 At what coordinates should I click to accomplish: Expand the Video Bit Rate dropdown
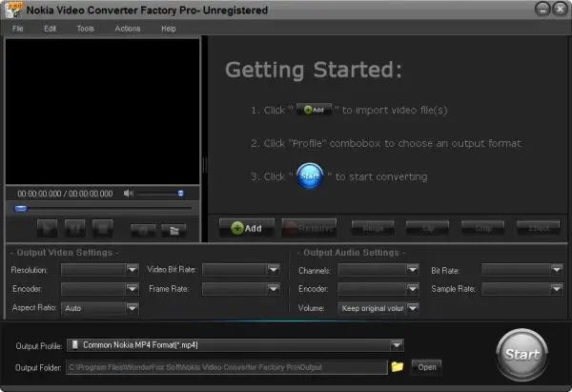click(x=274, y=270)
